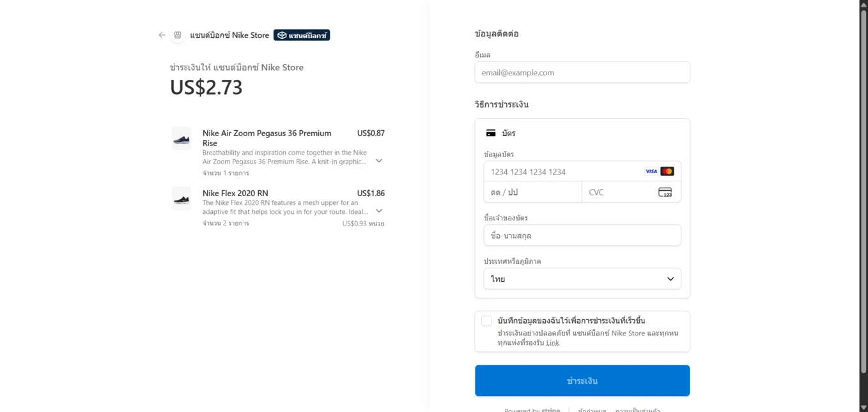Click the store icon beside Nike Store

[x=178, y=35]
